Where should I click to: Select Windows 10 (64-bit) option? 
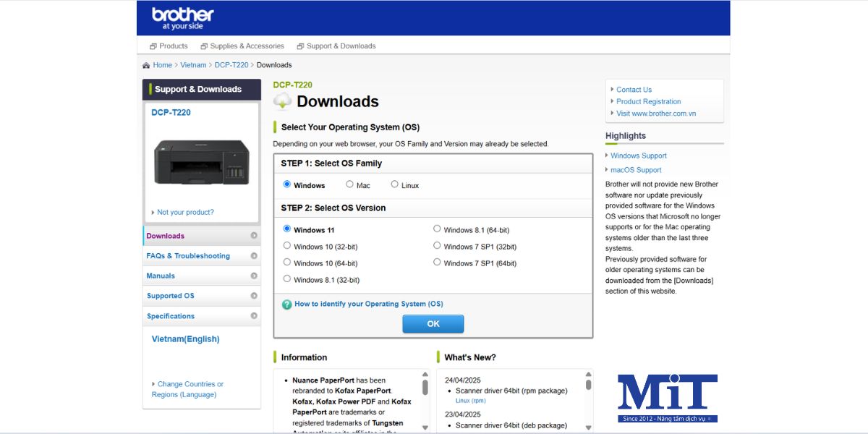[287, 262]
